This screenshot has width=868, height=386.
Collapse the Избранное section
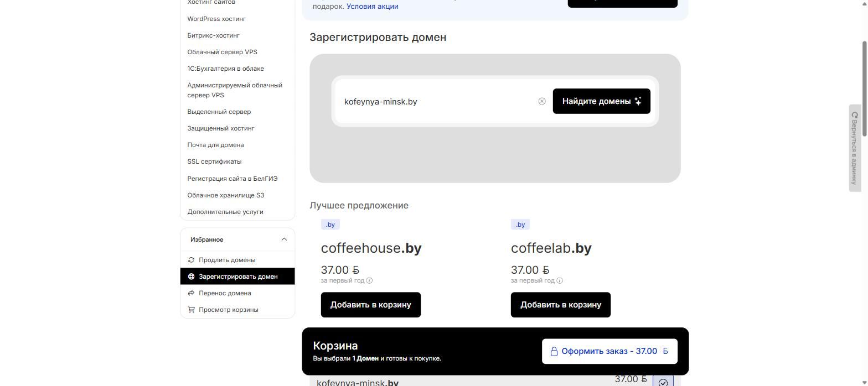click(284, 239)
